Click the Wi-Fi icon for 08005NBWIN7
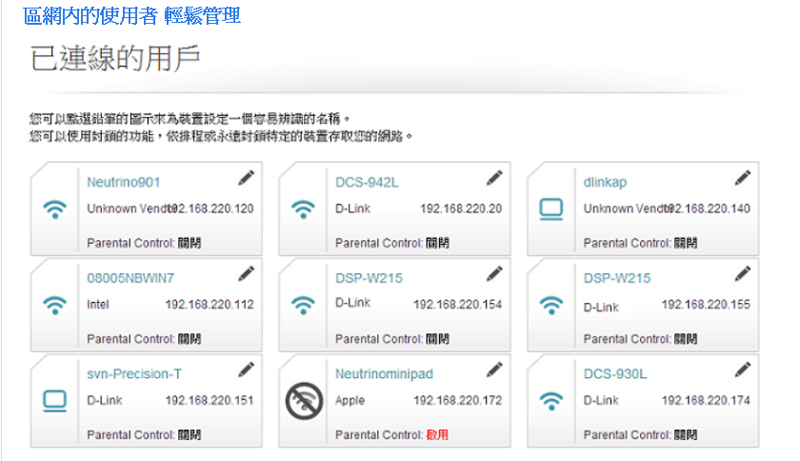Screen dimensions: 800x461 pyautogui.click(x=55, y=305)
